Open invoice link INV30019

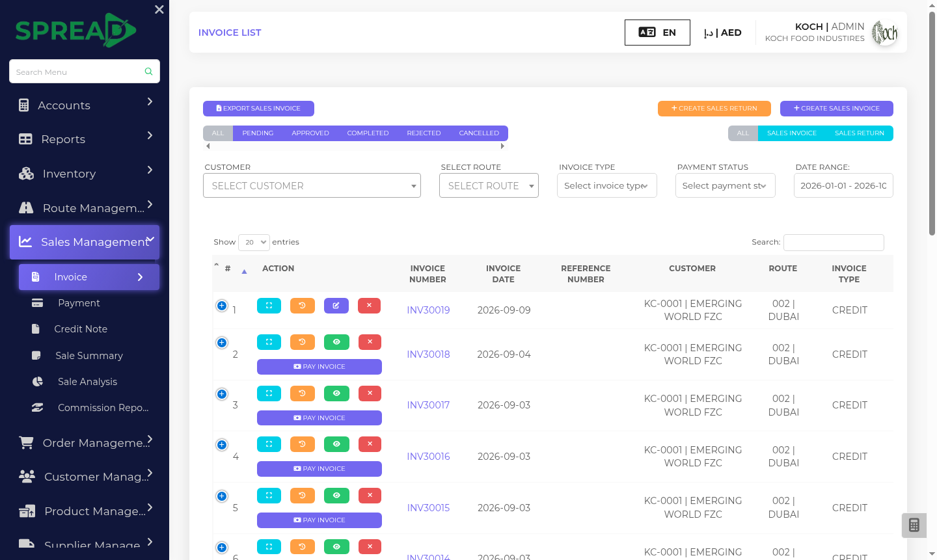[428, 310]
